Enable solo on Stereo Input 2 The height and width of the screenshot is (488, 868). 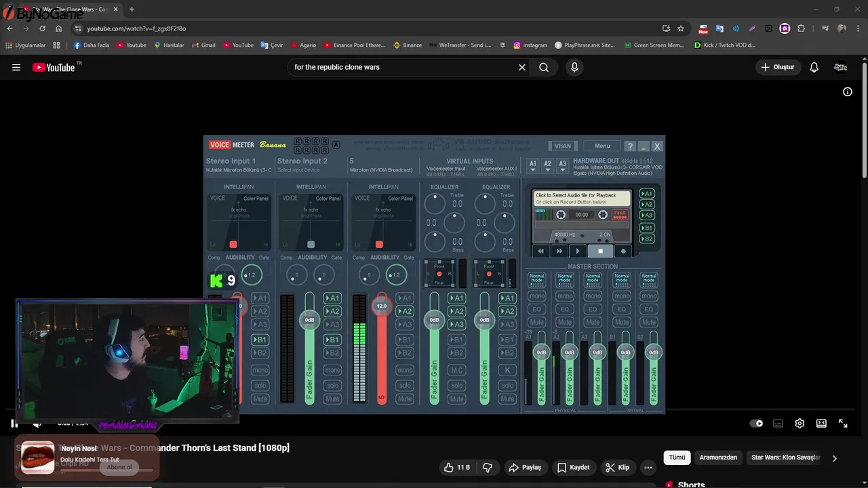332,386
